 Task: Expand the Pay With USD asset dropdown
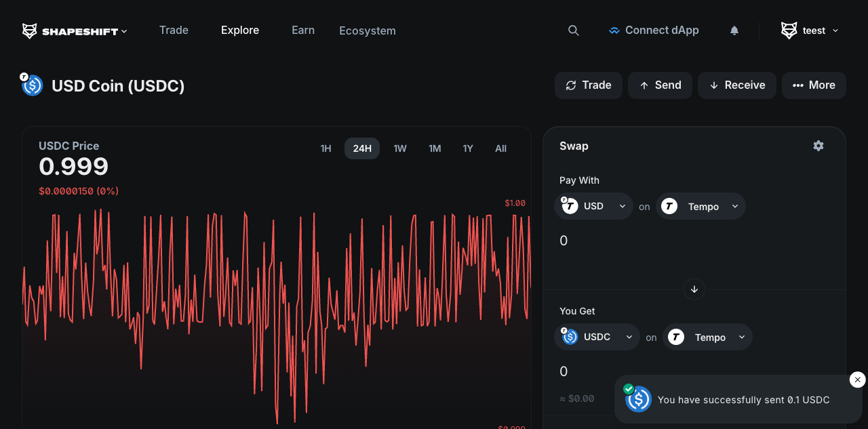593,206
